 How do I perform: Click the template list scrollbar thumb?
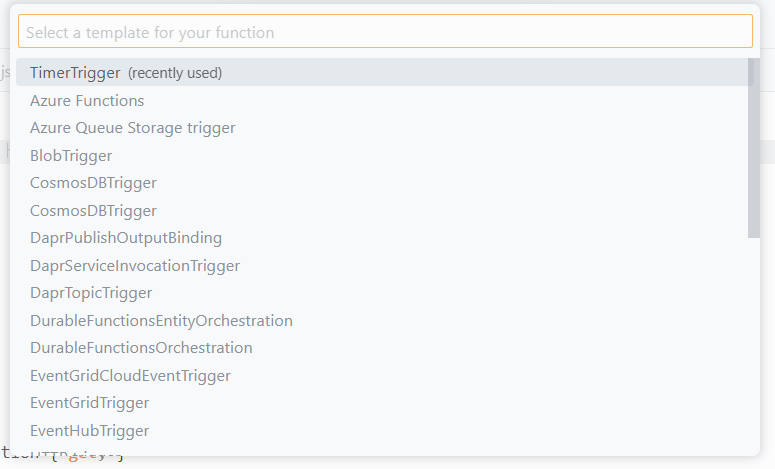754,148
